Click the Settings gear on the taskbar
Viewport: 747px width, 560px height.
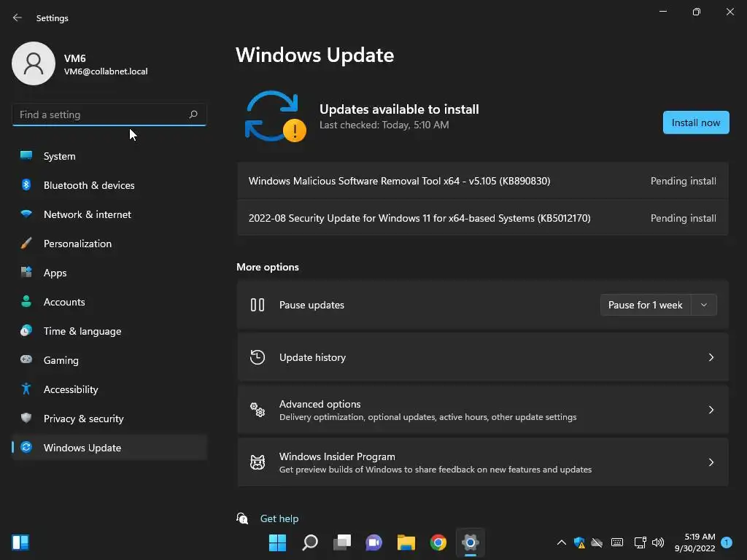click(x=471, y=542)
